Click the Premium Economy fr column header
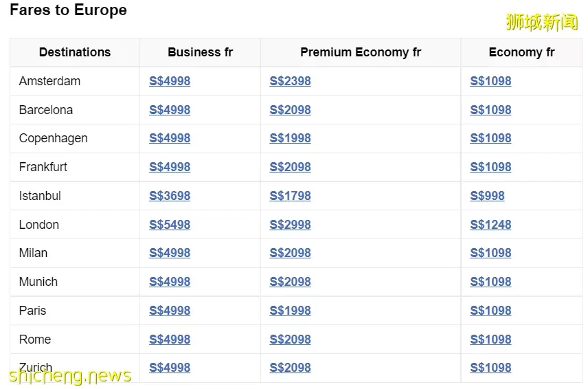This screenshot has width=588, height=389. pos(361,52)
